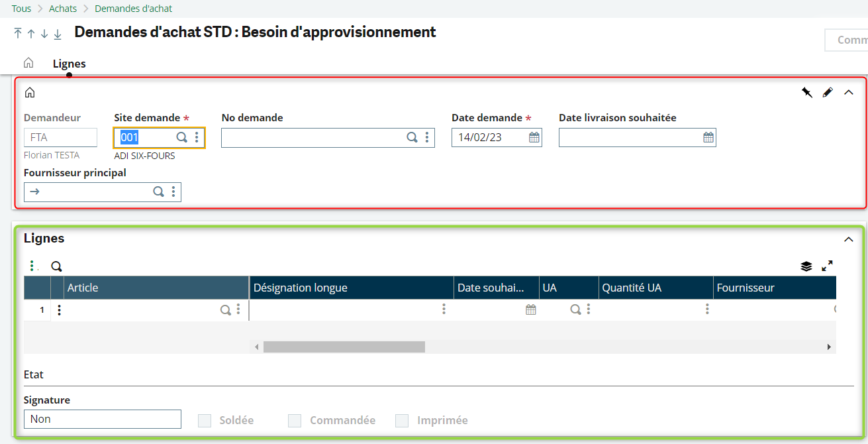
Task: Select the home tab icon
Action: pos(28,63)
